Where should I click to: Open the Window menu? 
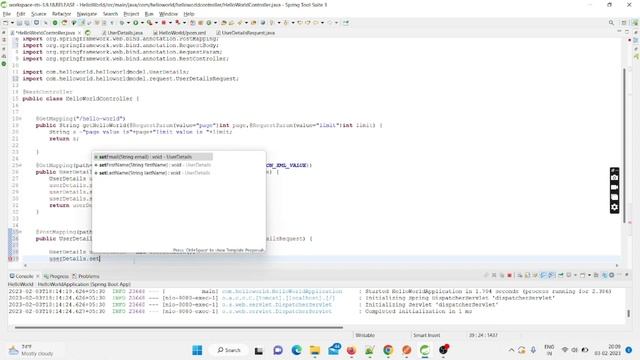[x=168, y=14]
